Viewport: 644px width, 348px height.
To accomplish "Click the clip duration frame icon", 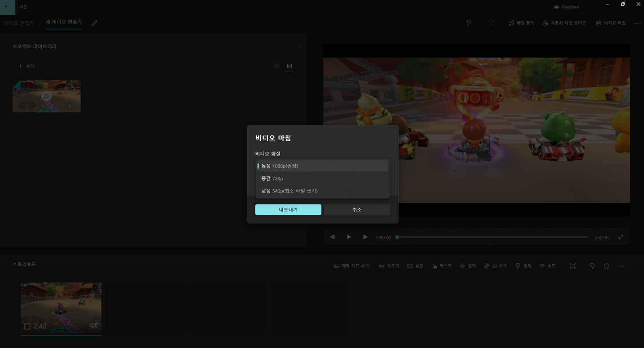I will click(27, 326).
